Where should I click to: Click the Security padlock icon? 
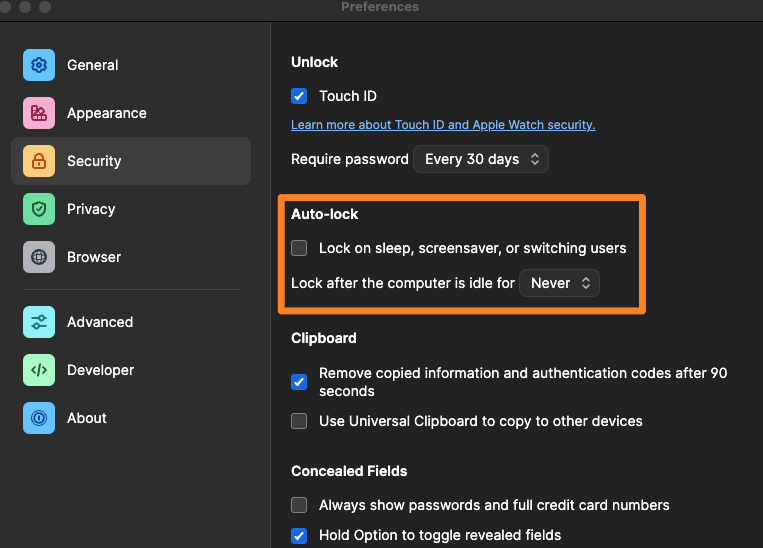point(39,161)
